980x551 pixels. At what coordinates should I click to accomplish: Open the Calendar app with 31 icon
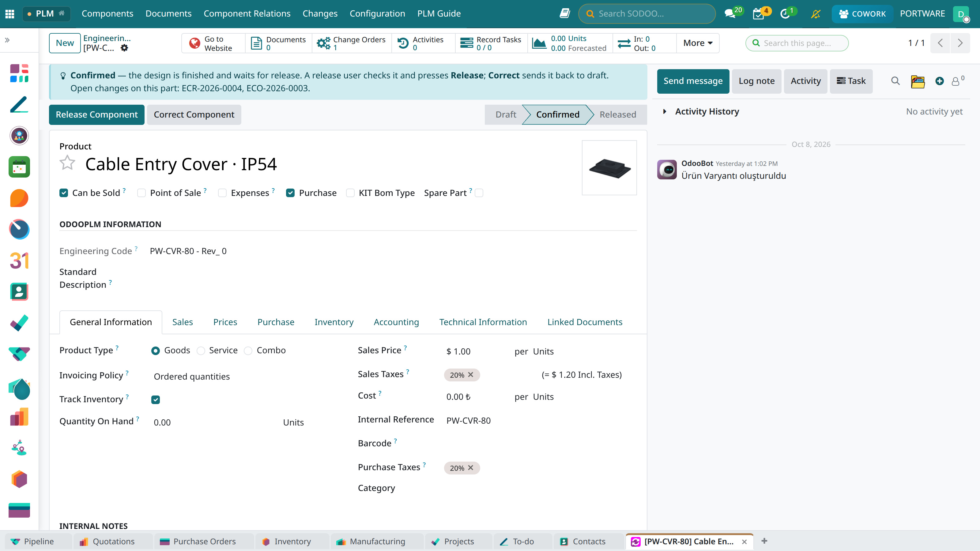click(x=19, y=261)
